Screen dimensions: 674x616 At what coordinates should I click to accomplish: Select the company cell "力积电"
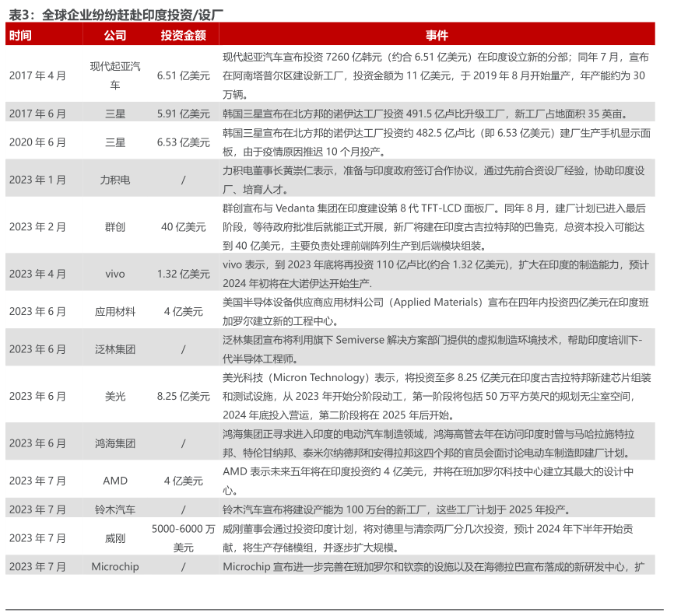(x=115, y=180)
